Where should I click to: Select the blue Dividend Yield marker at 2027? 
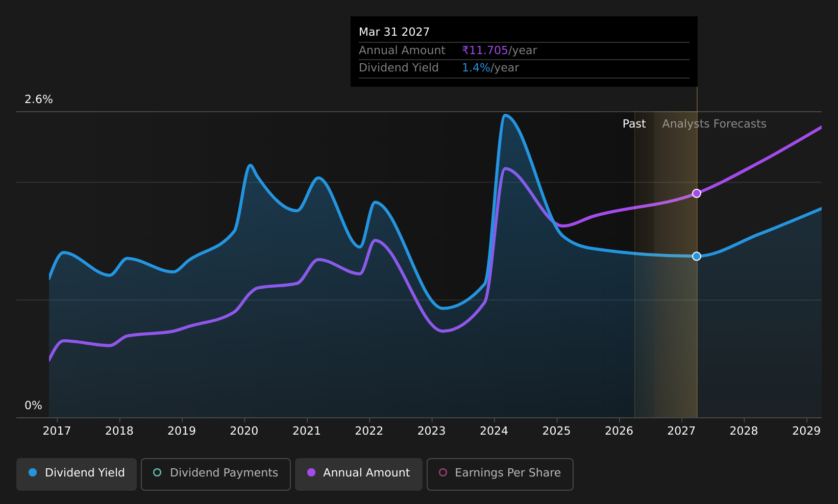tap(697, 256)
